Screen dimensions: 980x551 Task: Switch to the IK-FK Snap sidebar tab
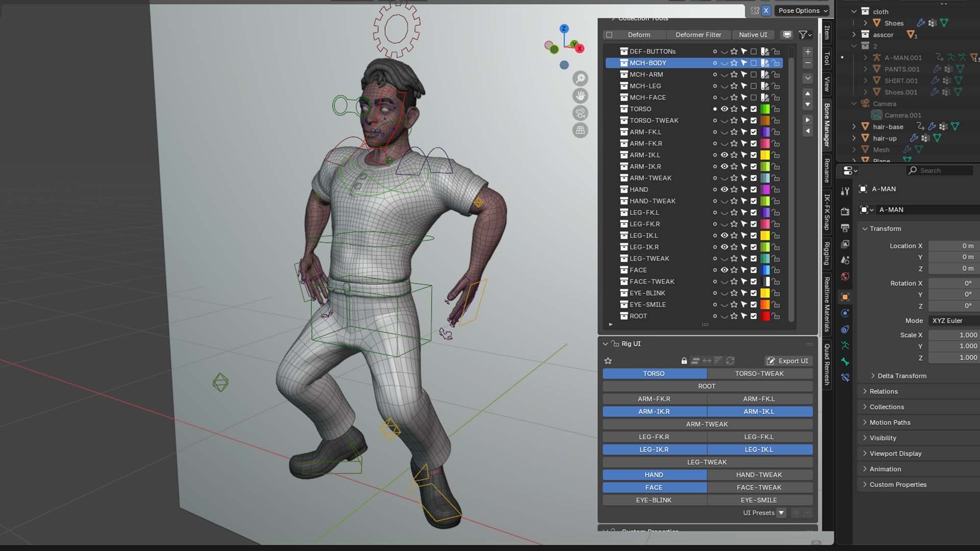(x=827, y=212)
